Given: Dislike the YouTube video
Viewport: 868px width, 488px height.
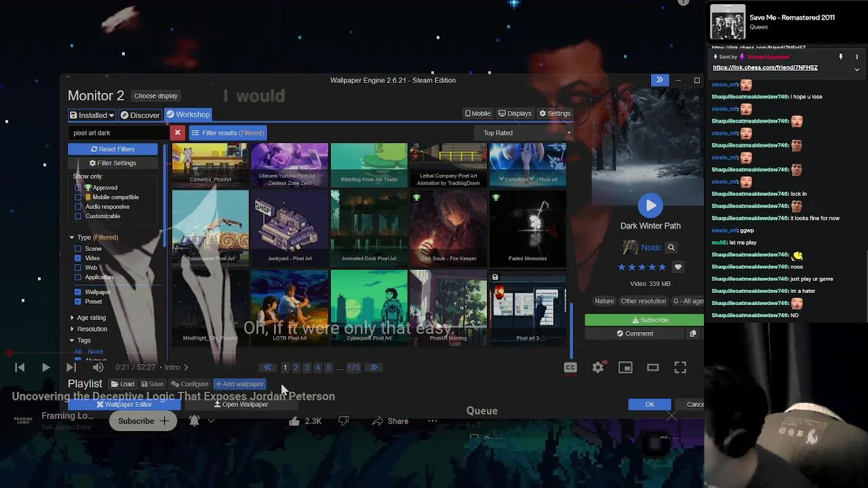Looking at the screenshot, I should [x=344, y=421].
